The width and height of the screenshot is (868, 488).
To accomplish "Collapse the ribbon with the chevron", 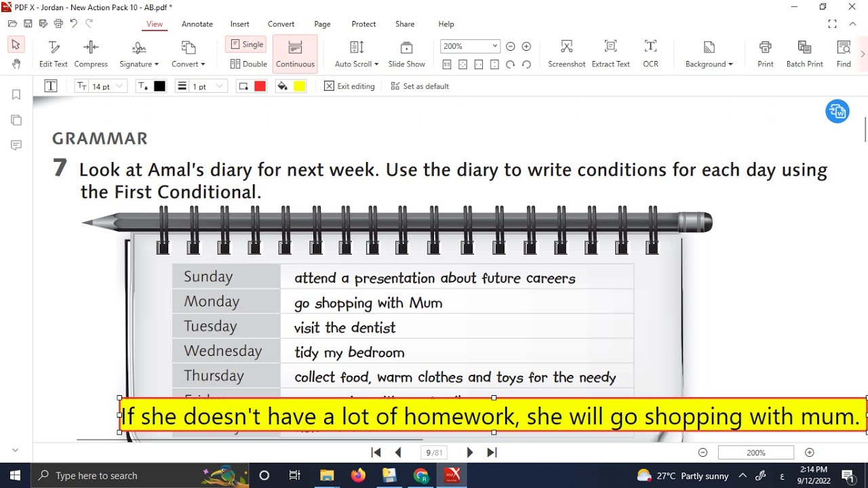I will [852, 24].
